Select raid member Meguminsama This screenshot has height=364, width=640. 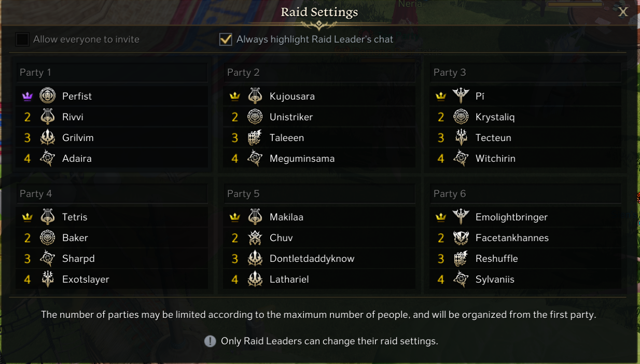302,158
